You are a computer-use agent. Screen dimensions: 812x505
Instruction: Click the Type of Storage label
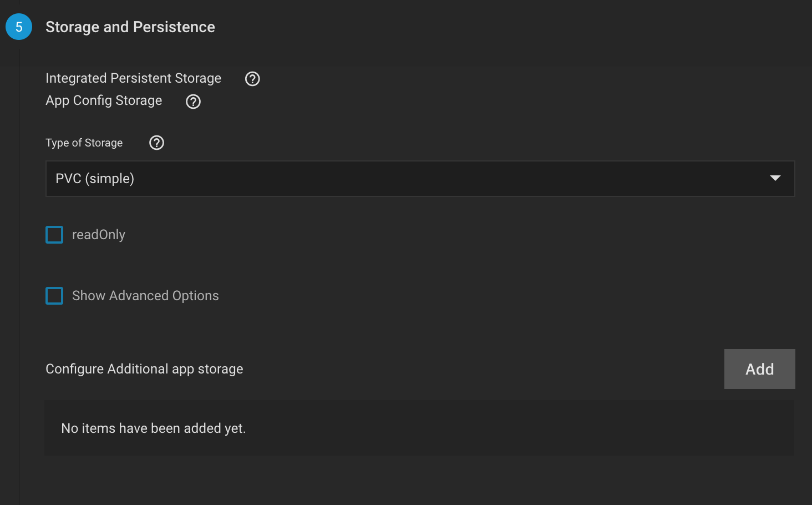(84, 143)
